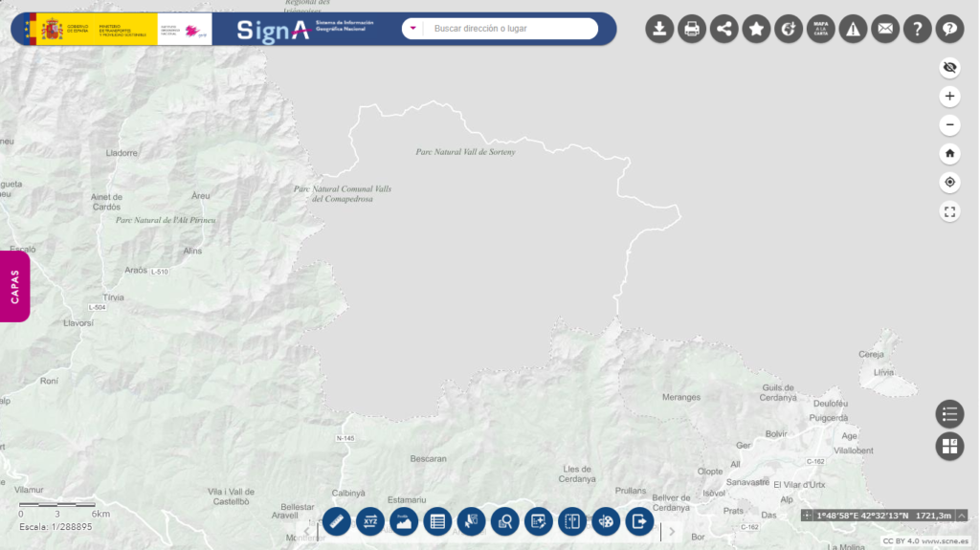Select the ruler measurement tool
The height and width of the screenshot is (550, 980).
(337, 521)
